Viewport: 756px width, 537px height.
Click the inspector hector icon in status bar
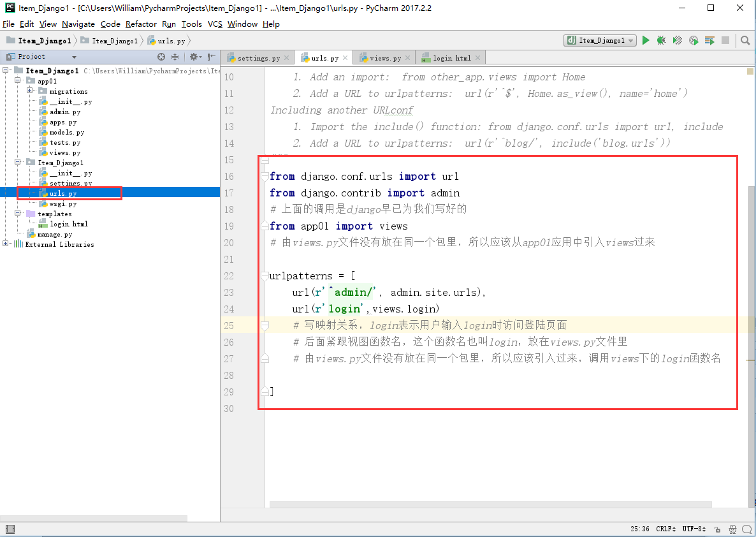pos(733,529)
